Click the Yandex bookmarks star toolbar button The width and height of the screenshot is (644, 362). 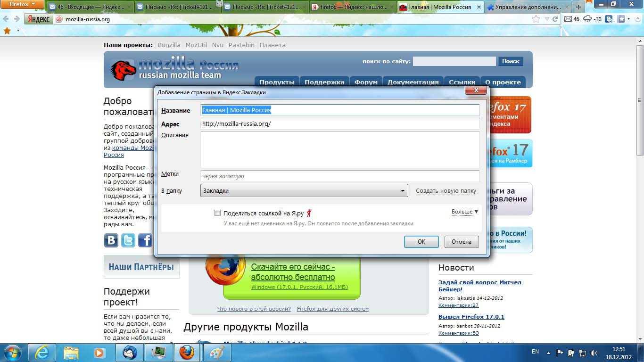point(621,19)
